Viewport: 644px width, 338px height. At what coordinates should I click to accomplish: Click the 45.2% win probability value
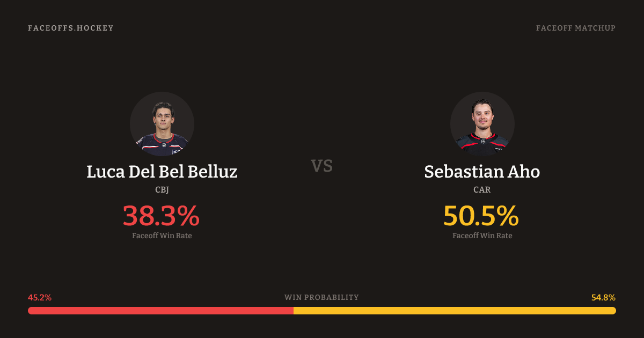(40, 298)
